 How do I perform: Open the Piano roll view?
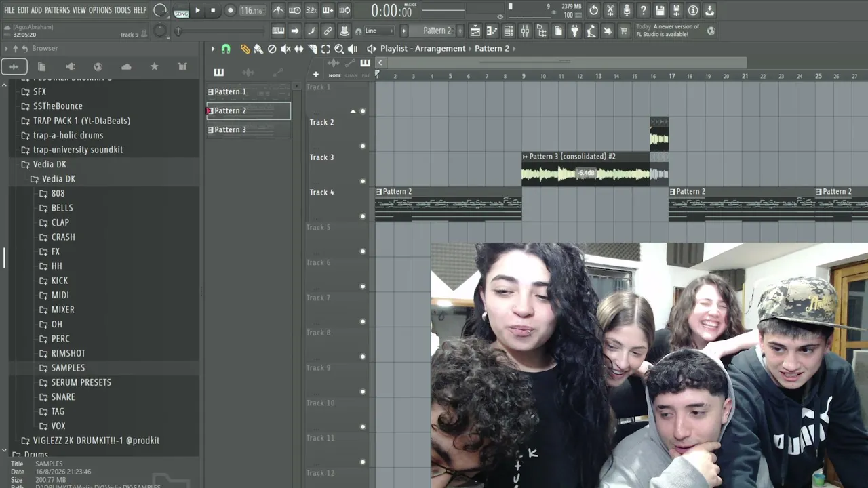pyautogui.click(x=492, y=30)
